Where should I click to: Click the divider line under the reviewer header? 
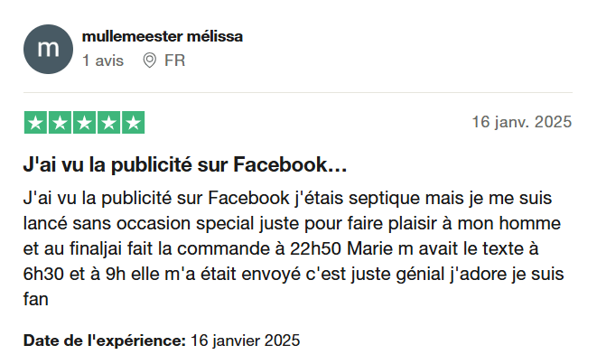click(298, 92)
